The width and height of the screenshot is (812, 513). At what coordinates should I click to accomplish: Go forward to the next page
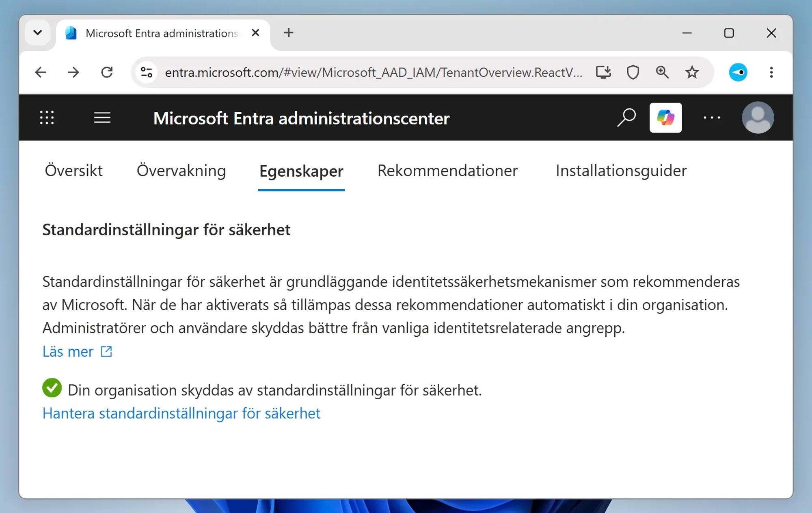click(73, 72)
